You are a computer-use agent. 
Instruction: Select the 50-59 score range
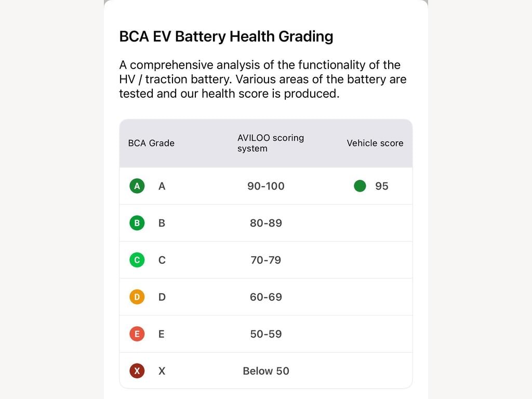(x=266, y=334)
